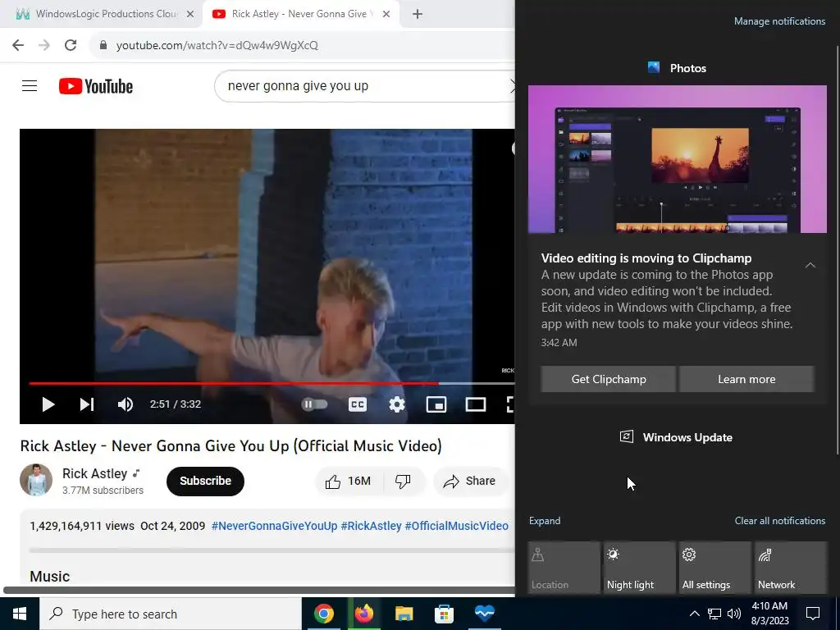Click Learn more in Photos notification
The image size is (840, 630).
pyautogui.click(x=746, y=379)
